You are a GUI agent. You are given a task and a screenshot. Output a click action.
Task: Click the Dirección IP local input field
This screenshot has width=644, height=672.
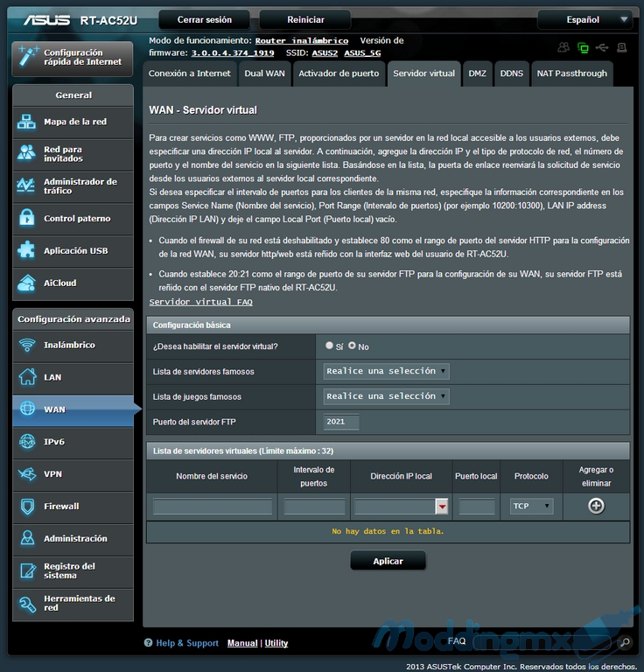tap(395, 507)
